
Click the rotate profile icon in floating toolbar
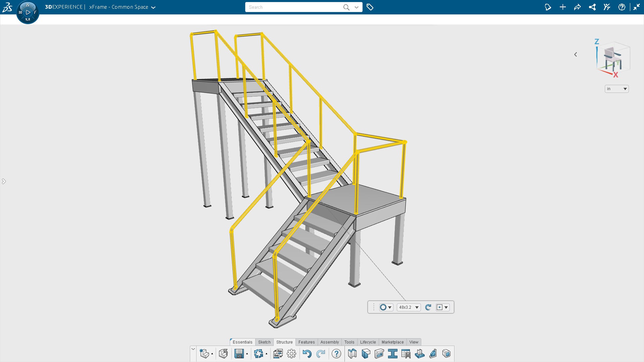428,307
